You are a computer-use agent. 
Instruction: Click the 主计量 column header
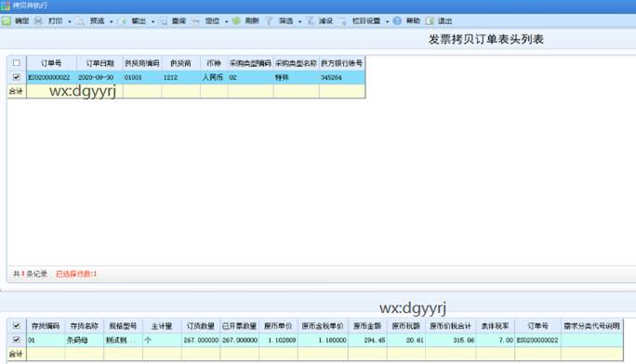click(x=162, y=326)
